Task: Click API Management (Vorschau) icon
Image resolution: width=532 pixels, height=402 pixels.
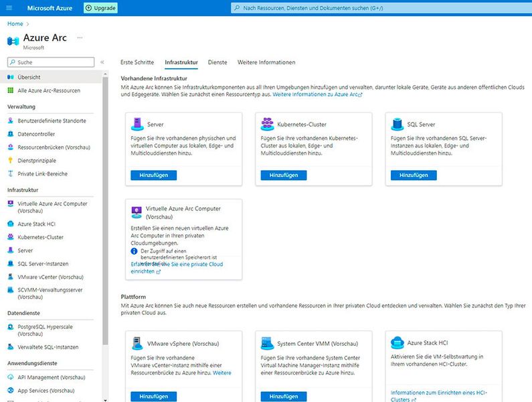Action: tap(11, 377)
